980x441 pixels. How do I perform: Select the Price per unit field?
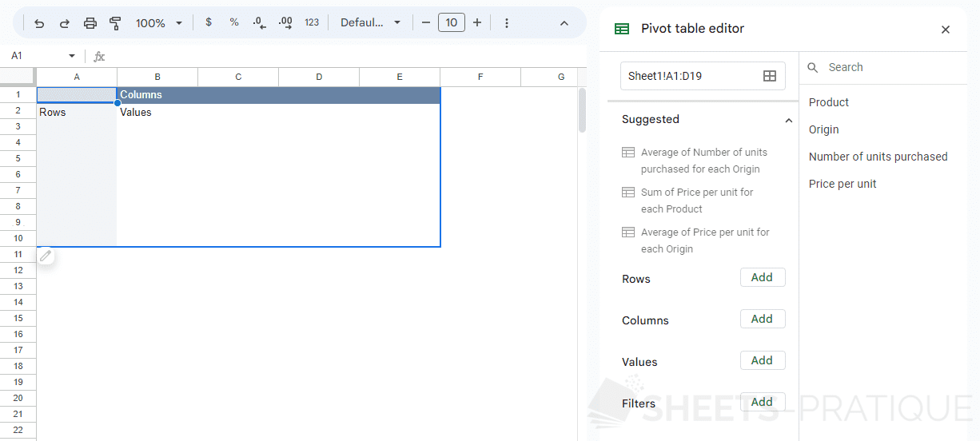(x=843, y=184)
